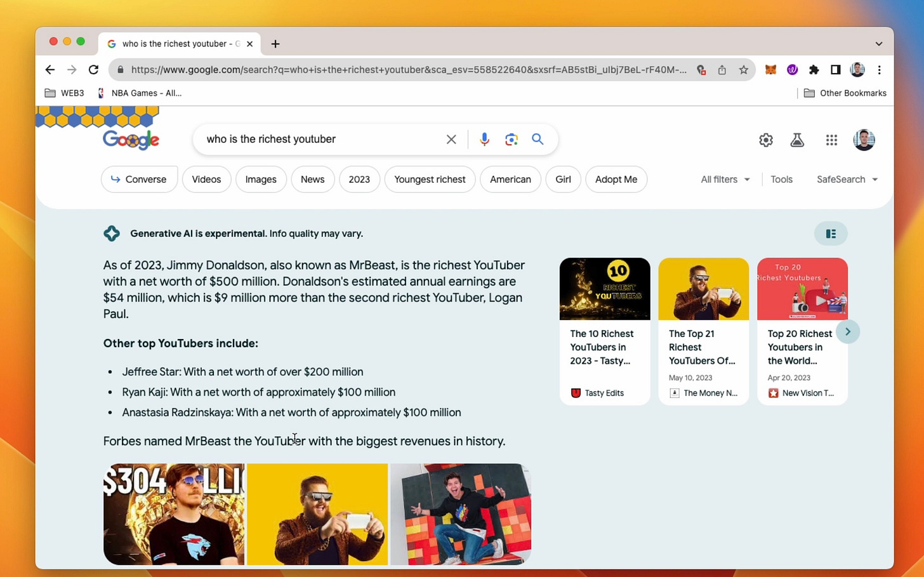
Task: Open the Chrome profile avatar
Action: 857,70
